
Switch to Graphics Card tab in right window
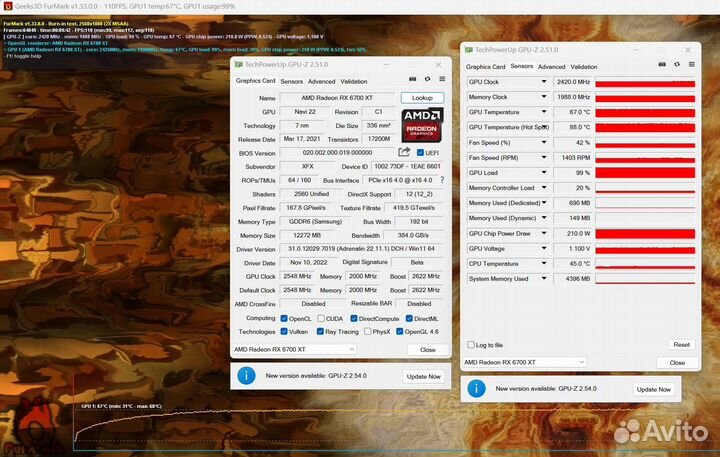[x=485, y=67]
